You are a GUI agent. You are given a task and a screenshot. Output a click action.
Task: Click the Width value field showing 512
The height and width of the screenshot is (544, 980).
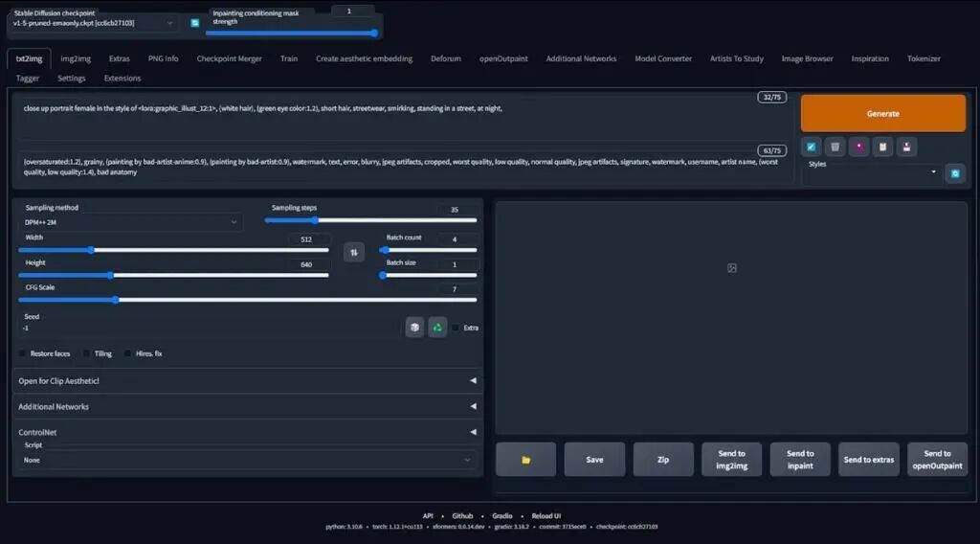[307, 239]
